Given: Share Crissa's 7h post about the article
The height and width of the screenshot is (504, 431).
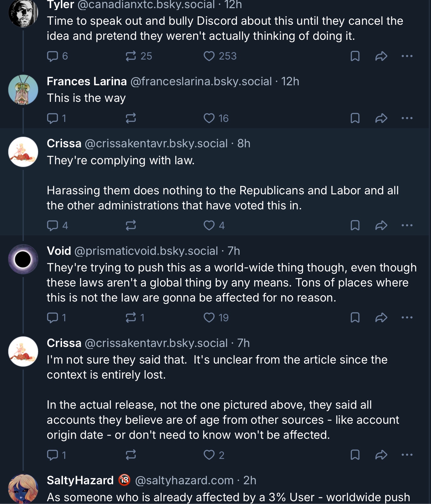Looking at the screenshot, I should [x=381, y=455].
